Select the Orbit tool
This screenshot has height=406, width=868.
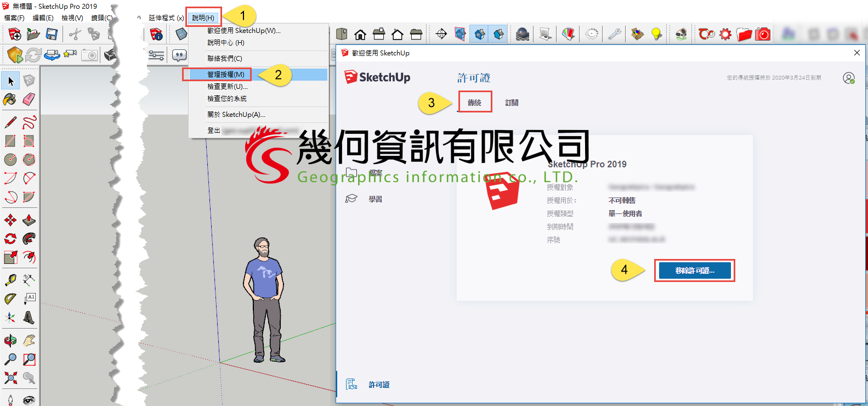[x=10, y=341]
